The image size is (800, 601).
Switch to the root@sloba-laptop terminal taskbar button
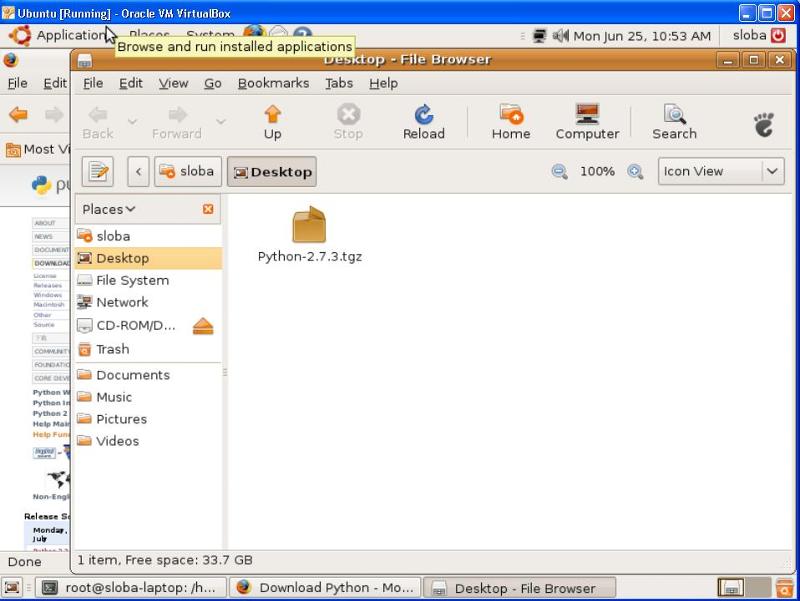tap(131, 588)
